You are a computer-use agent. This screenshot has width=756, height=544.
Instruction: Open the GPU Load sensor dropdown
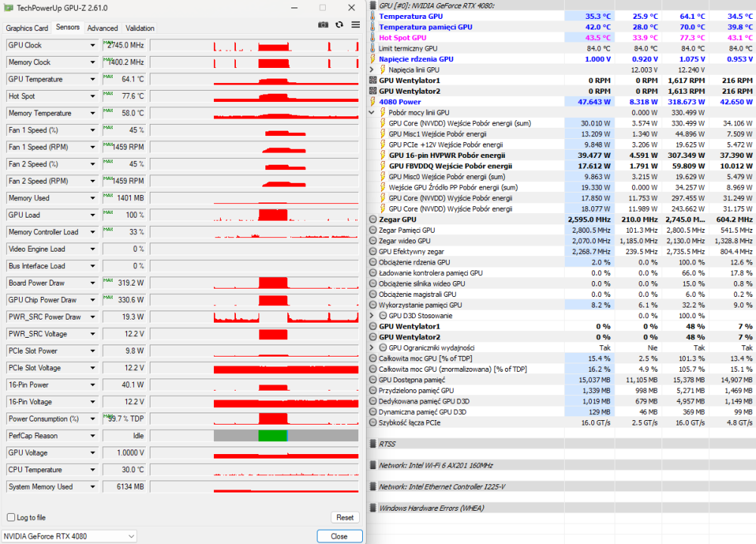click(92, 215)
